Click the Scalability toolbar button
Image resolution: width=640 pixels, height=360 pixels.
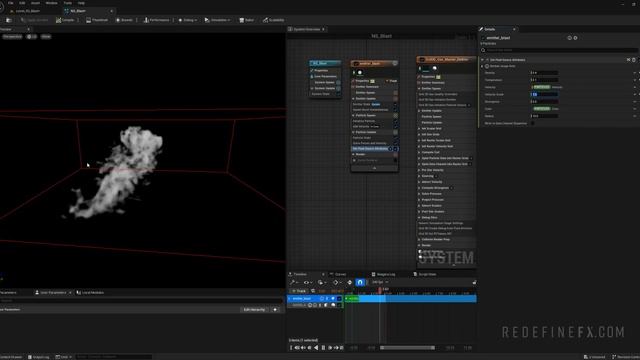pos(273,20)
